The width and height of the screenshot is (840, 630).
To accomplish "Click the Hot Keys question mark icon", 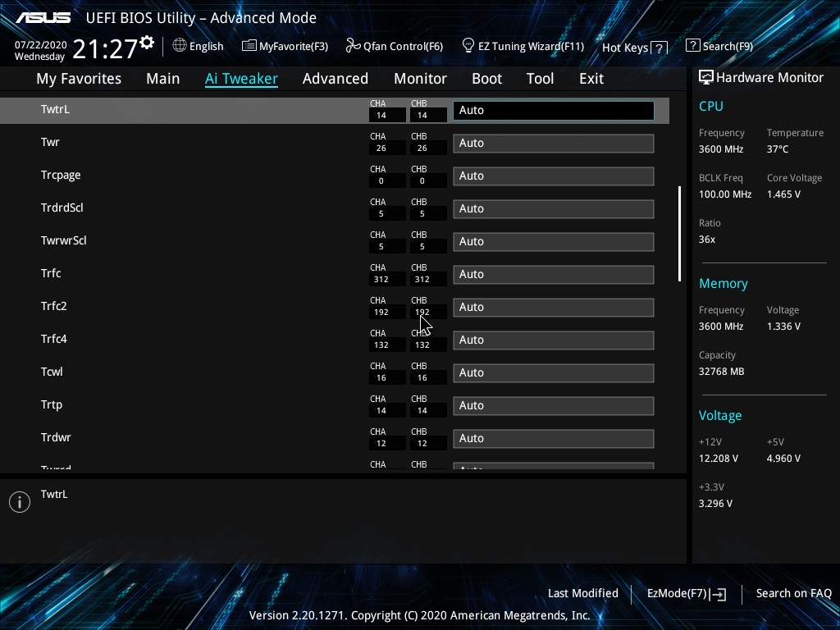I will tap(660, 48).
